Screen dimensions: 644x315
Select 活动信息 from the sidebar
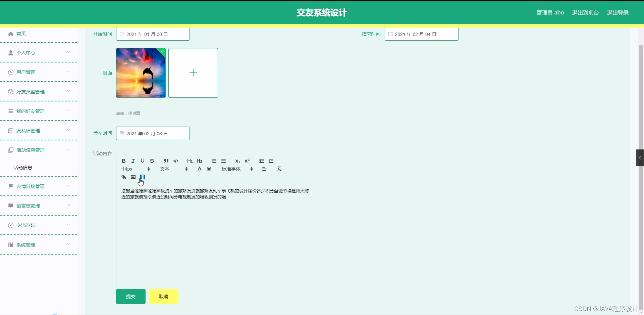pos(22,168)
